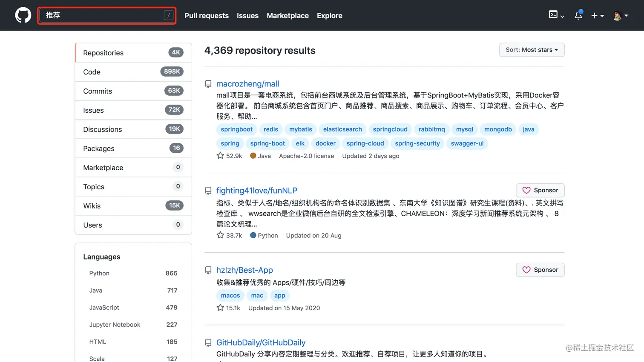This screenshot has width=644, height=362.
Task: Click repo icon beside GitHubDaily/GitHubDaily
Action: coord(208,342)
